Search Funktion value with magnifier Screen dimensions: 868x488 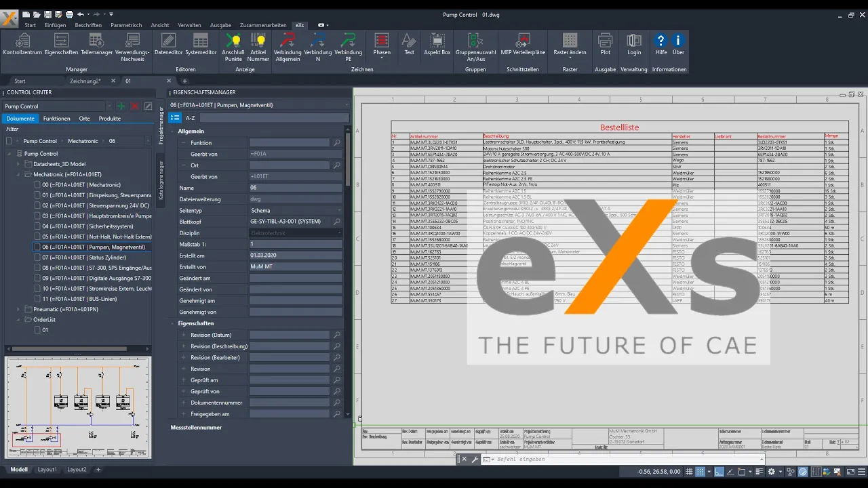pos(337,143)
